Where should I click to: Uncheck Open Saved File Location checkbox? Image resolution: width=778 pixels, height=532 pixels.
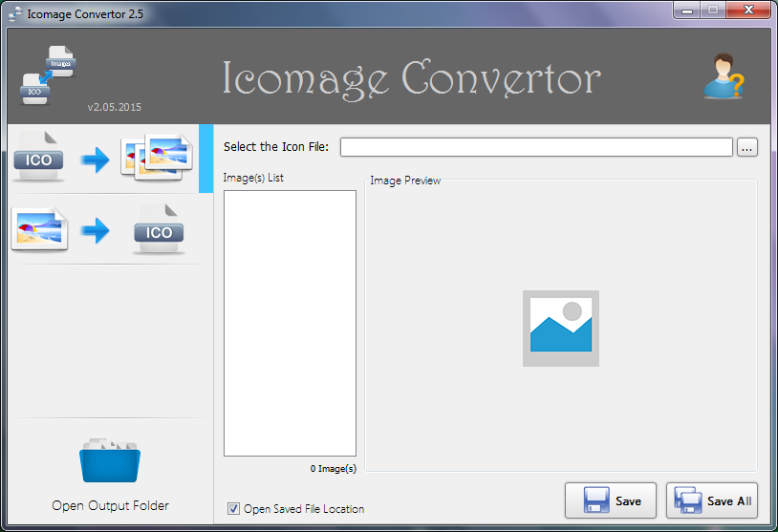[x=233, y=509]
